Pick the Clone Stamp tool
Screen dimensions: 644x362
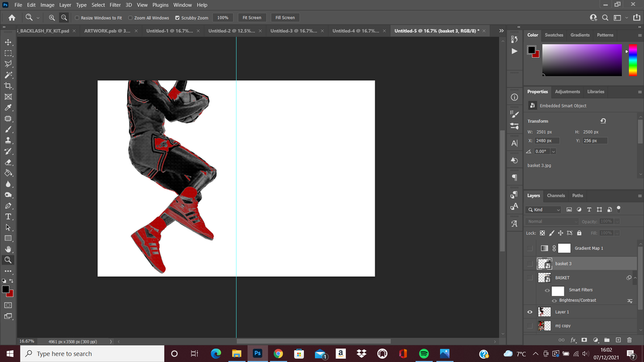8,140
